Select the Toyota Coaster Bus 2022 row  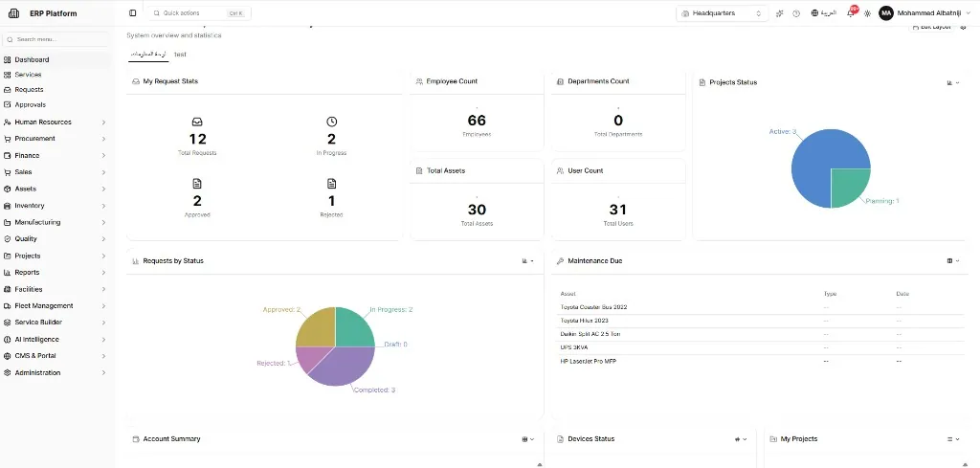pos(761,307)
